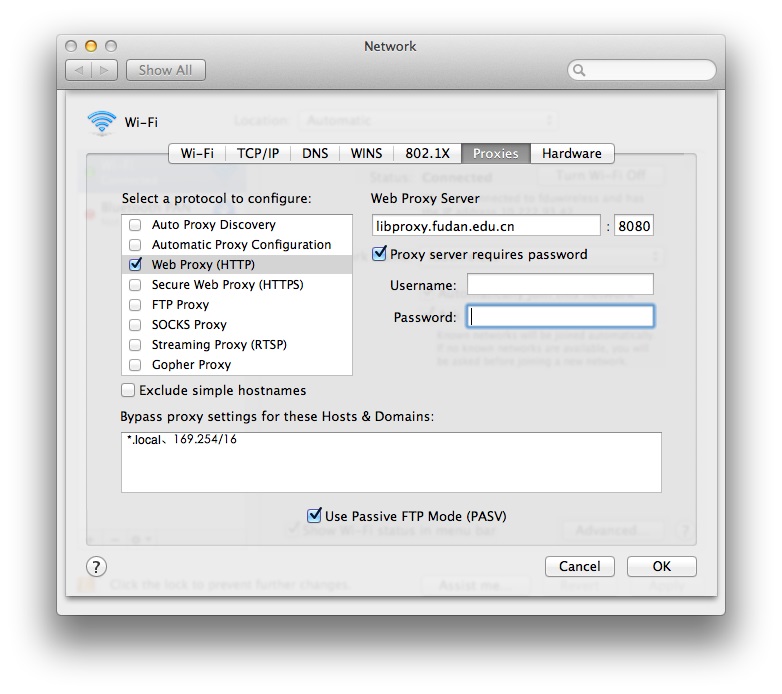782x694 pixels.
Task: Uncheck Web Proxy (HTTP) protocol
Action: 135,265
